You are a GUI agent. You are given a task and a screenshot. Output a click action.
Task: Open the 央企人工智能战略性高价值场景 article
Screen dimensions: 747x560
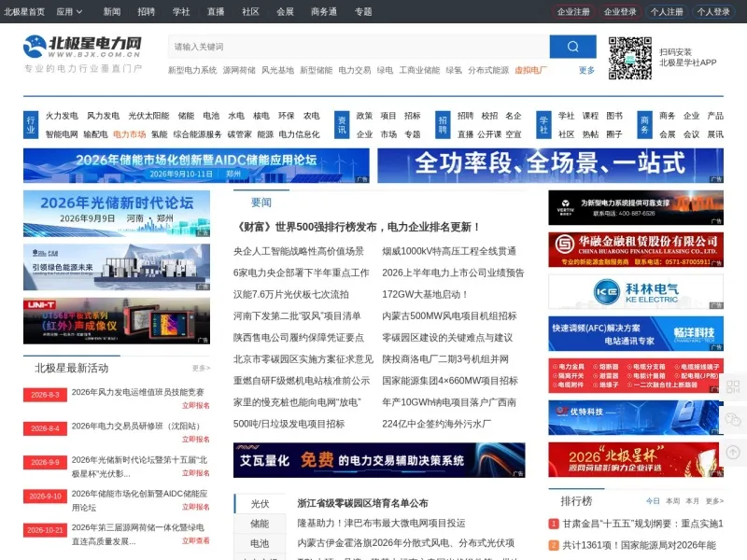point(299,251)
